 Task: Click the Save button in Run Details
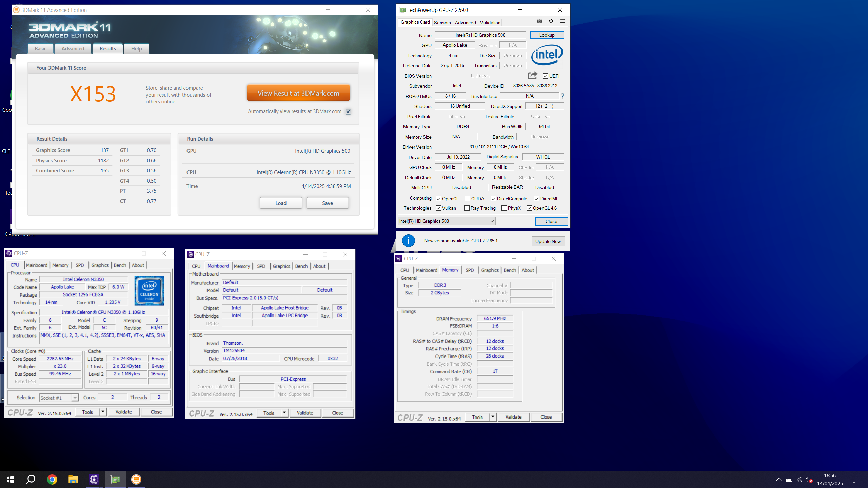328,203
